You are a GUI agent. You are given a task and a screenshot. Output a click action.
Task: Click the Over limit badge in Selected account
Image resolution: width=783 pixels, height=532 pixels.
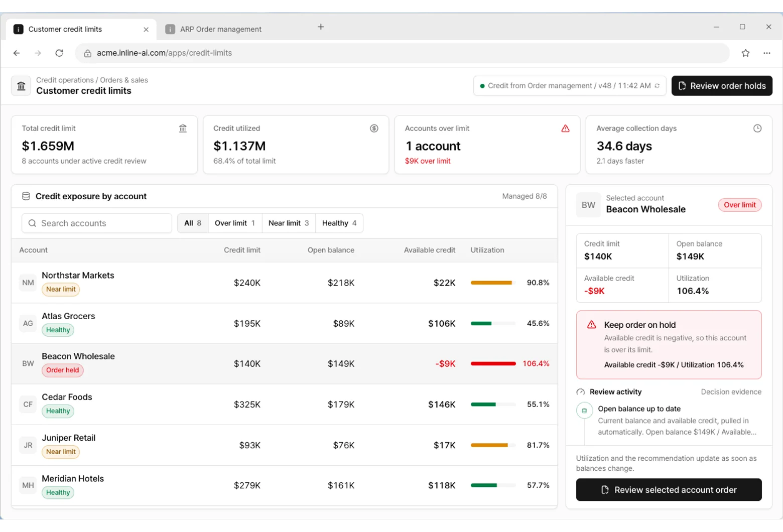tap(739, 205)
